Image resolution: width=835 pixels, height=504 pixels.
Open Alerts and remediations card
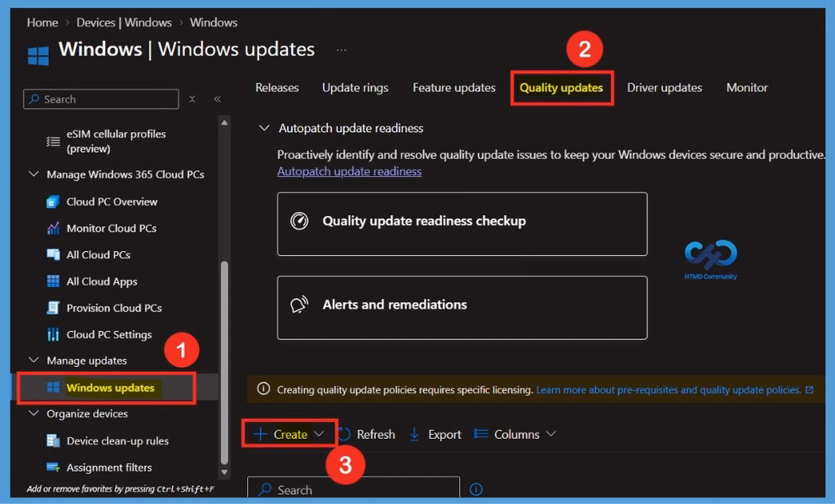pyautogui.click(x=462, y=307)
